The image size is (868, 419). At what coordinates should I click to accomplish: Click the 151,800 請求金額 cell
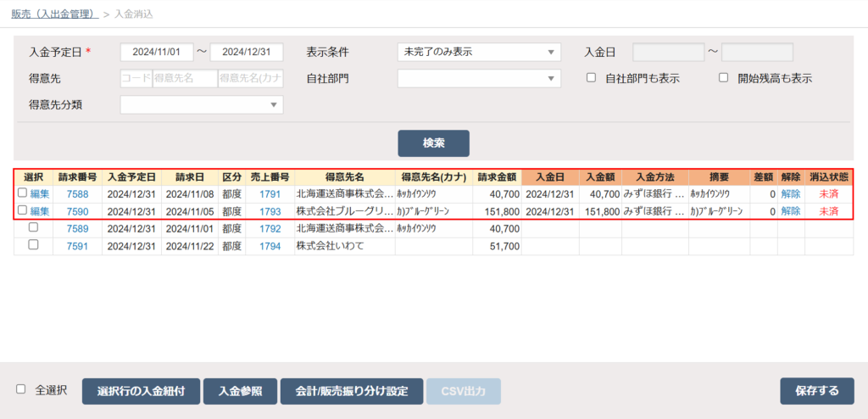tap(497, 211)
